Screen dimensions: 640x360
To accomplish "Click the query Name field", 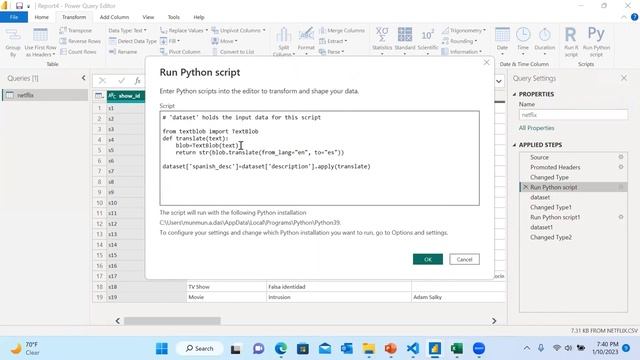I will (x=573, y=115).
